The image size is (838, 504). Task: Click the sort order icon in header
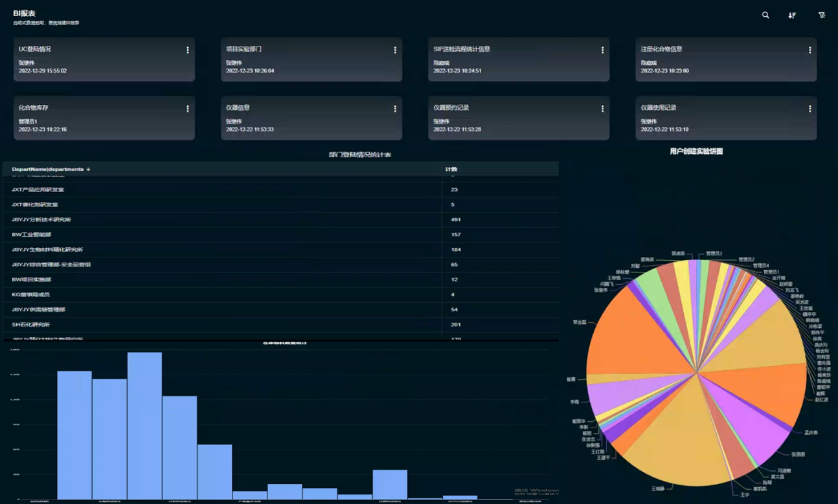click(x=792, y=15)
